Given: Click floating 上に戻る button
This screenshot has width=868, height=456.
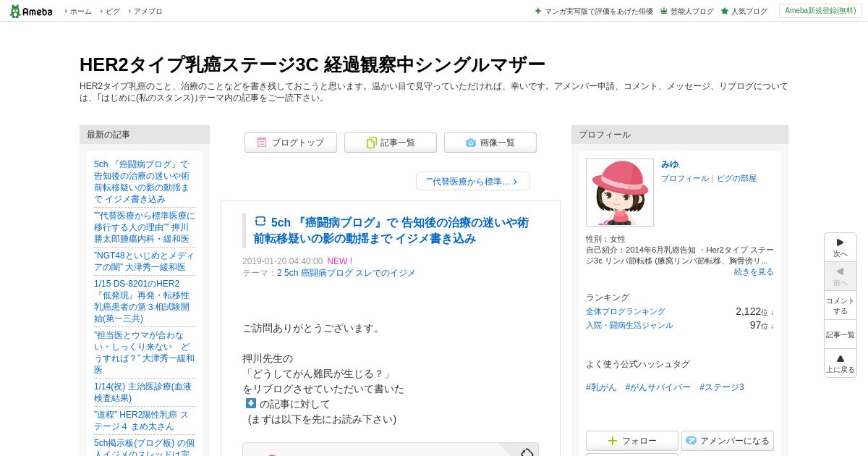Looking at the screenshot, I should 841,363.
